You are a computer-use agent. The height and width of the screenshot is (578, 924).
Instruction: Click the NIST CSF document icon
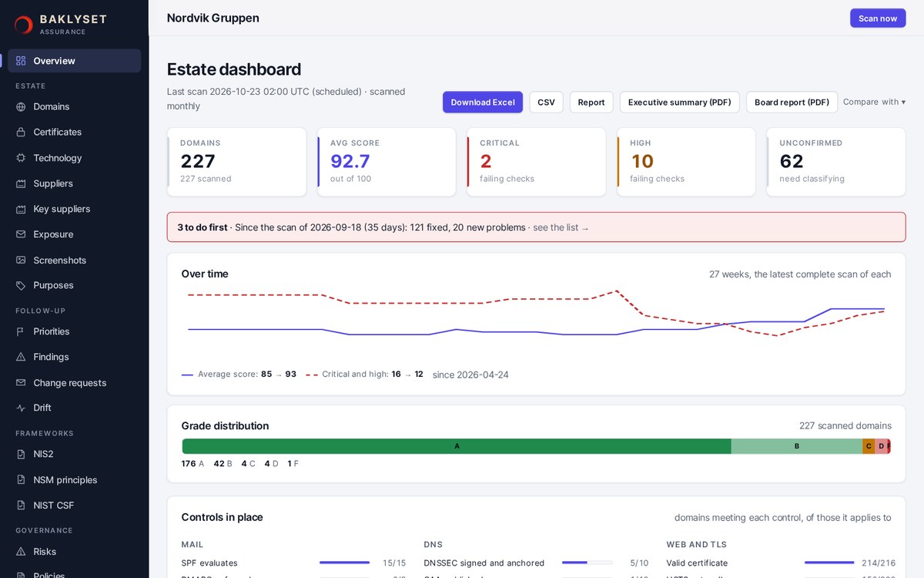pyautogui.click(x=21, y=506)
